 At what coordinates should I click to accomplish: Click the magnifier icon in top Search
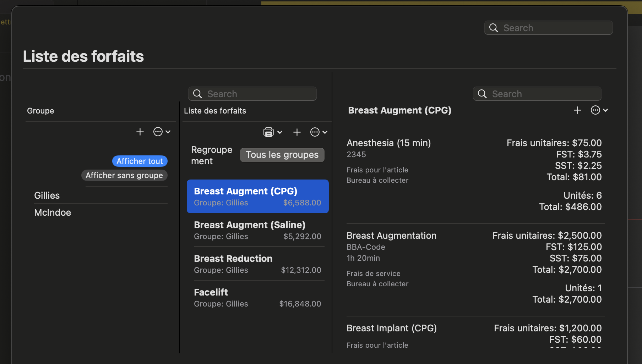click(494, 28)
